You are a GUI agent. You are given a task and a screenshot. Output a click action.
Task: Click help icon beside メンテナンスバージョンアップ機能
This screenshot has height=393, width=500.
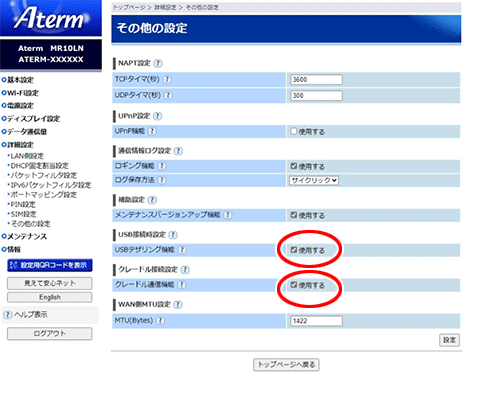coord(228,215)
